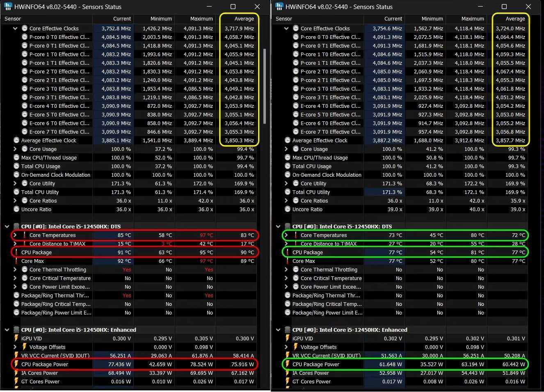544x392 pixels.
Task: Click clock icon of Total CPU Usage, right window
Action: pyautogui.click(x=288, y=166)
